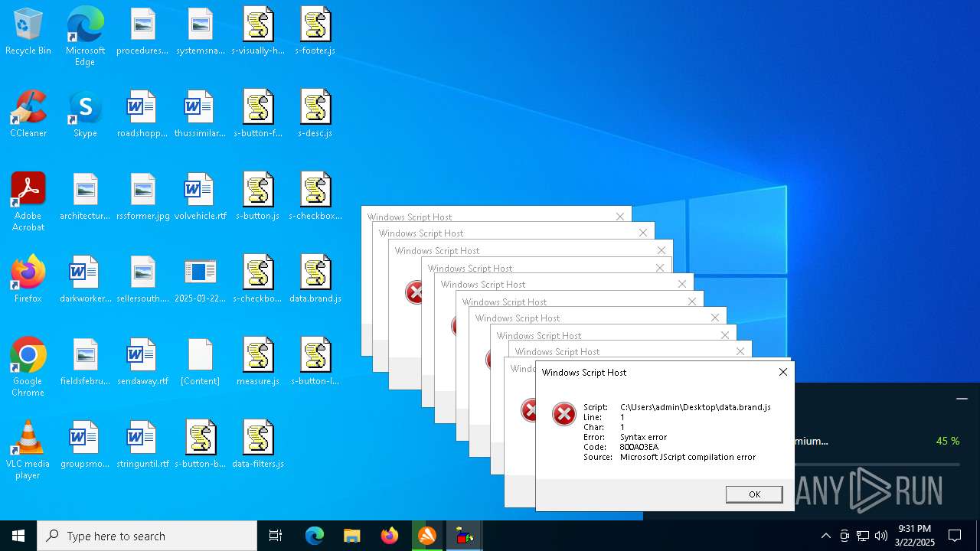Select the procedures image file icon
Image resolution: width=980 pixels, height=551 pixels.
(142, 31)
